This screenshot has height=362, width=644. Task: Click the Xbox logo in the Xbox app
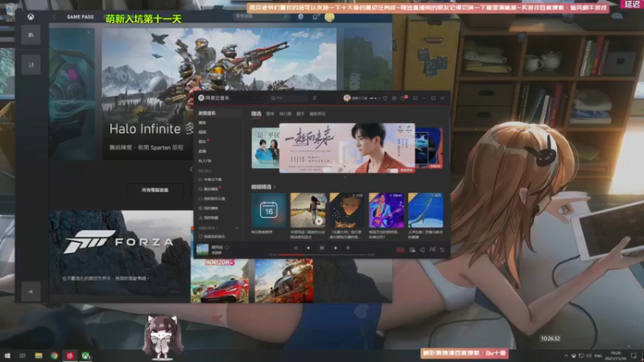click(x=31, y=17)
